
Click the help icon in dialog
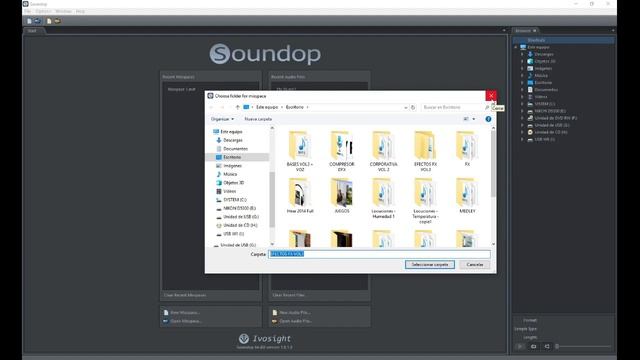point(488,119)
